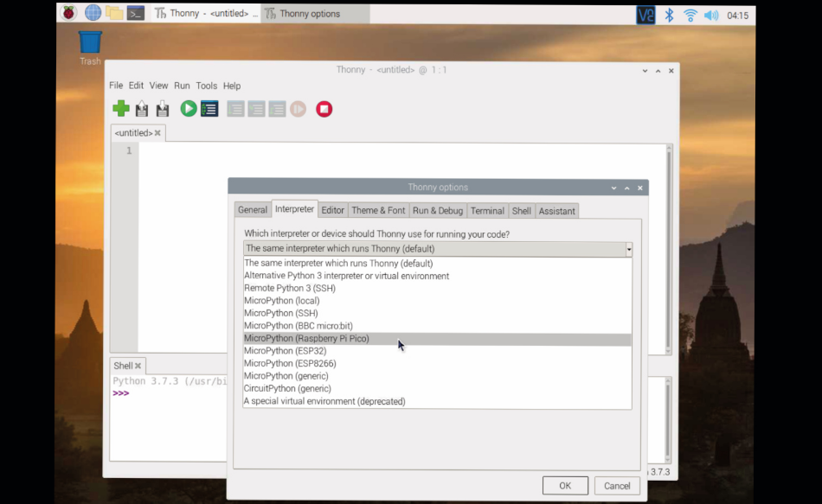Open the file manager folder icon

(x=114, y=13)
